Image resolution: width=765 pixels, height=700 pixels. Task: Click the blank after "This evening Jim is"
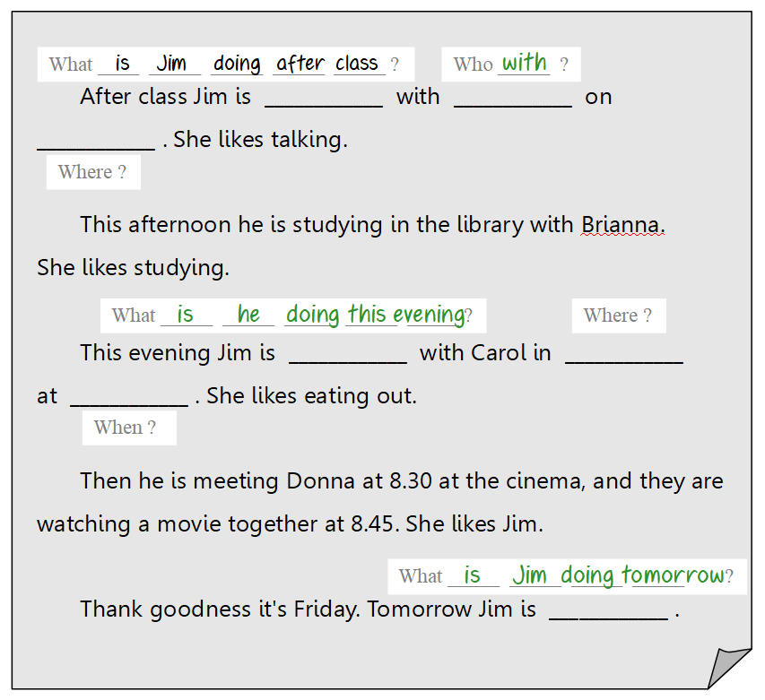coord(348,354)
